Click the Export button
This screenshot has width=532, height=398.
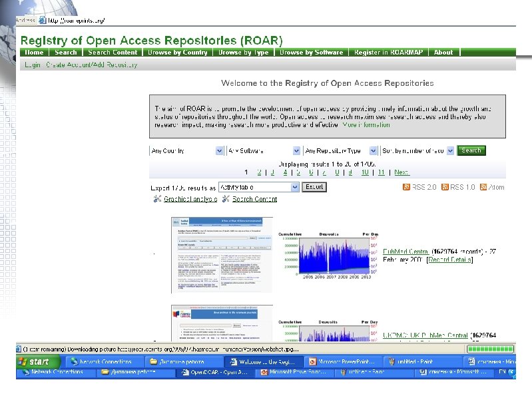[x=314, y=187]
